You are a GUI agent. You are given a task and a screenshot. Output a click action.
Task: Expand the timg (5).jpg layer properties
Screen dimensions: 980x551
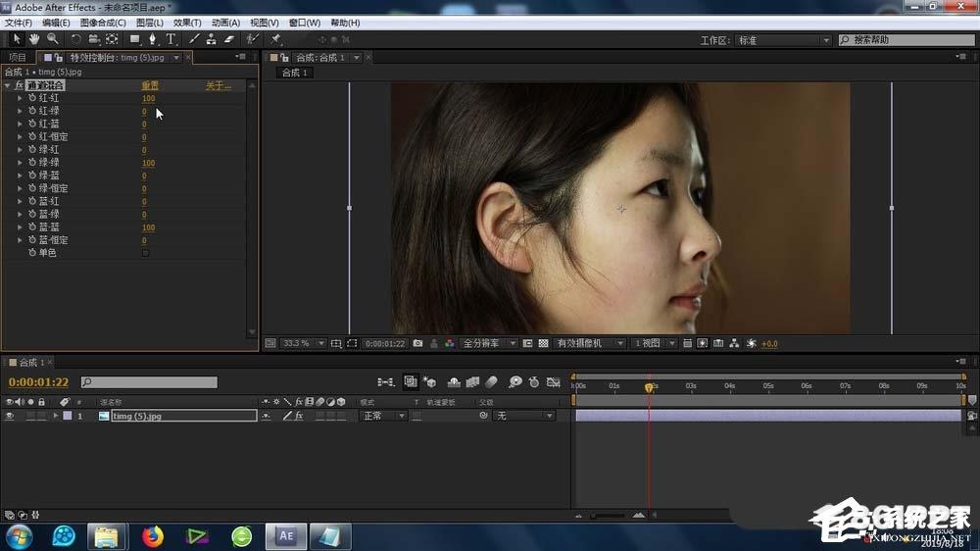point(56,416)
